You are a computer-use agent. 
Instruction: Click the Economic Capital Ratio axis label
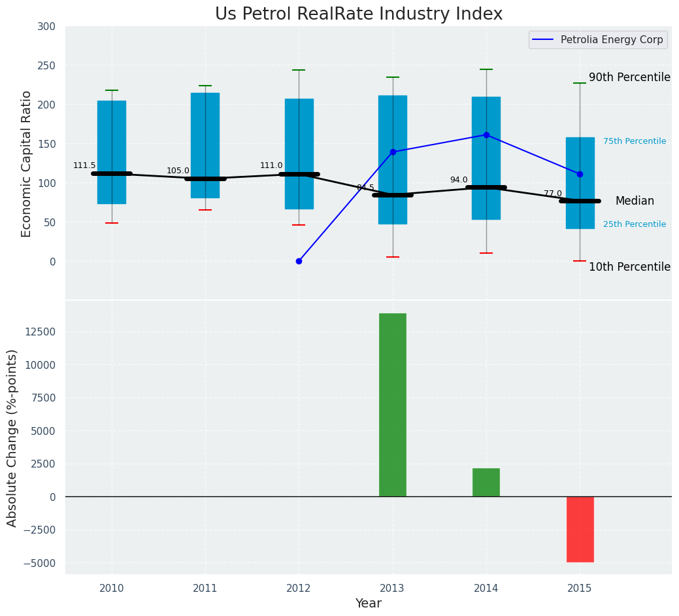[x=27, y=163]
